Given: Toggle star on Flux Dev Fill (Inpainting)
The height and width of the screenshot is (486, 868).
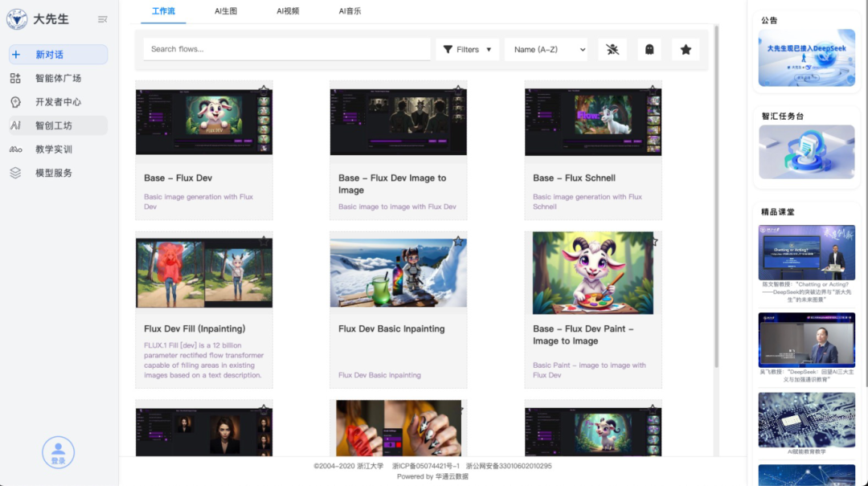Looking at the screenshot, I should point(264,241).
